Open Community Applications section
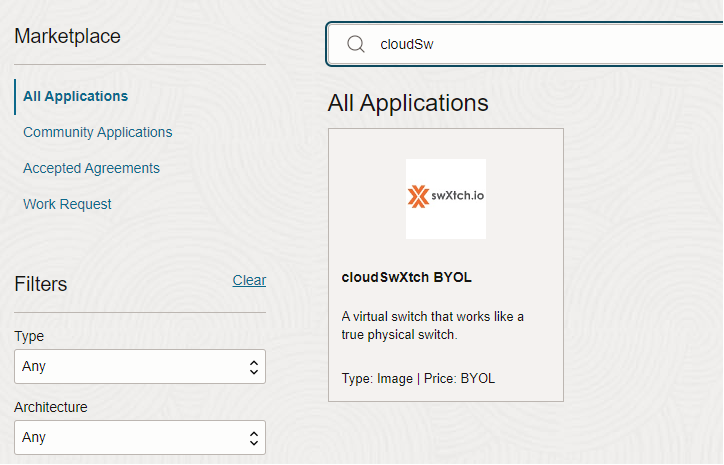 (x=98, y=132)
